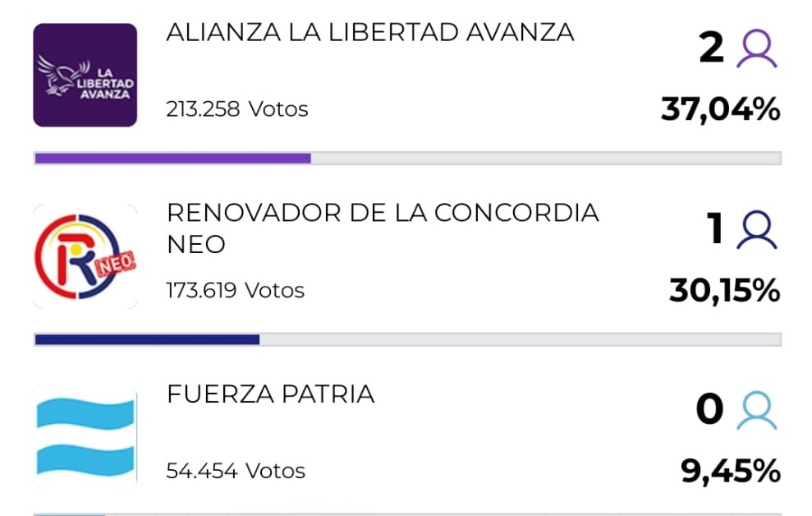Screen dimensions: 812x516
Task: Click the La Libertad Avanza party logo
Action: tap(85, 76)
